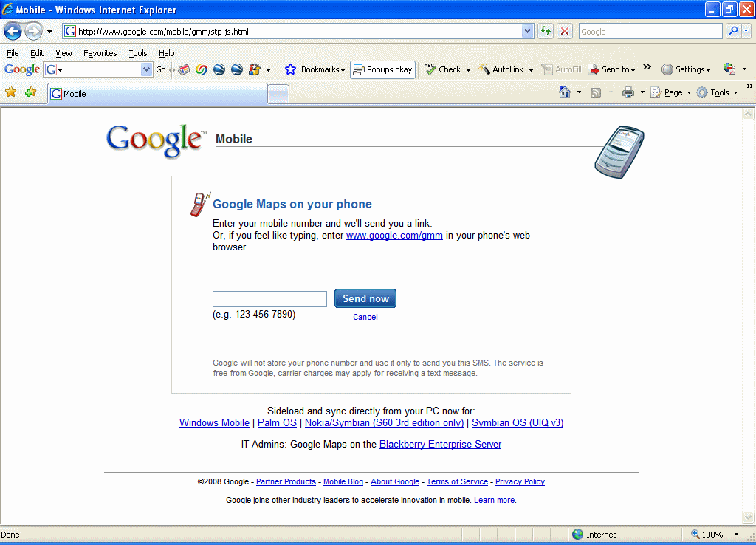Open the Home button dropdown arrow
The image size is (756, 545).
point(579,92)
